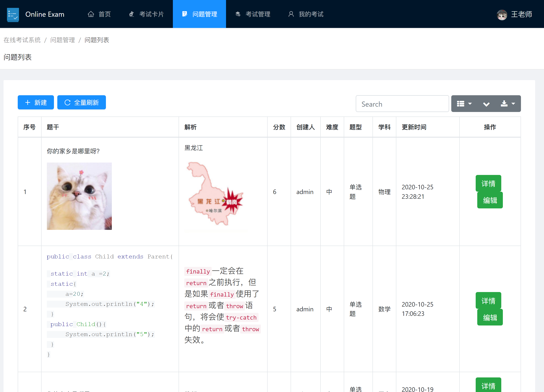The image size is (544, 392).
Task: Click 王老师's cat avatar
Action: coord(502,15)
